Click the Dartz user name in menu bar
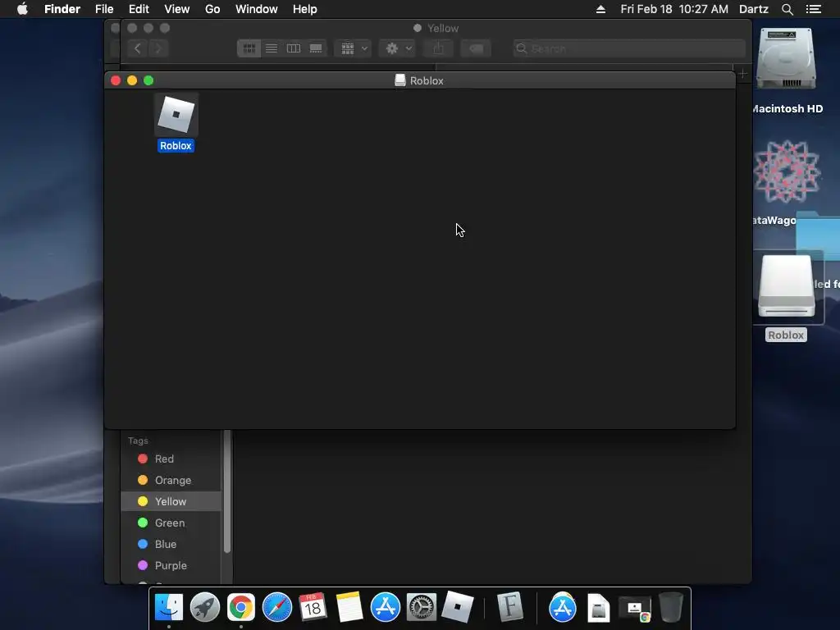 pos(754,9)
